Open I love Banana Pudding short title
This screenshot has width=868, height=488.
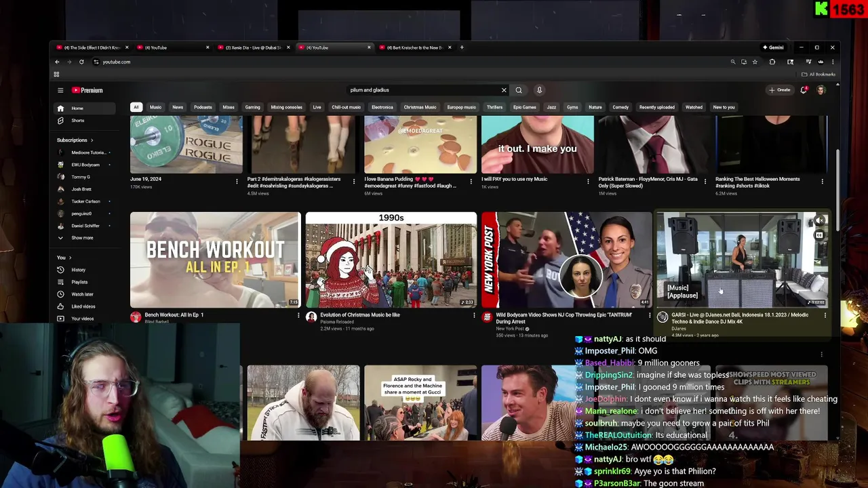(x=410, y=182)
